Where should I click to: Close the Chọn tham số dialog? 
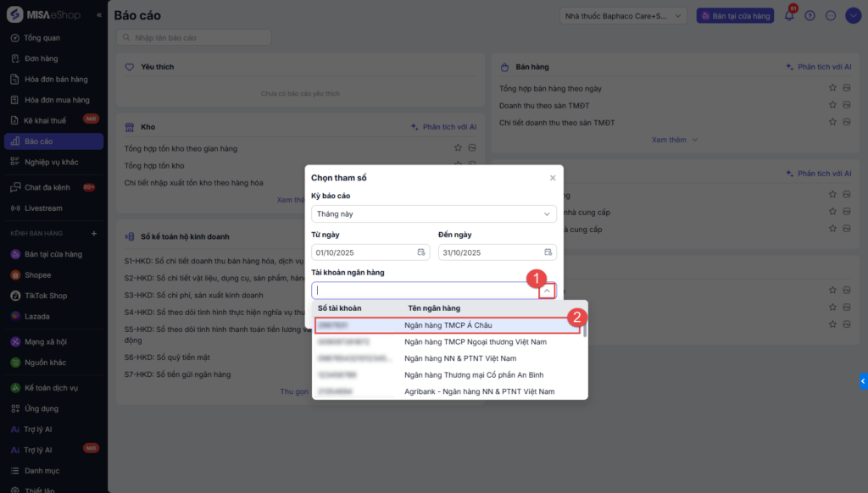click(553, 178)
